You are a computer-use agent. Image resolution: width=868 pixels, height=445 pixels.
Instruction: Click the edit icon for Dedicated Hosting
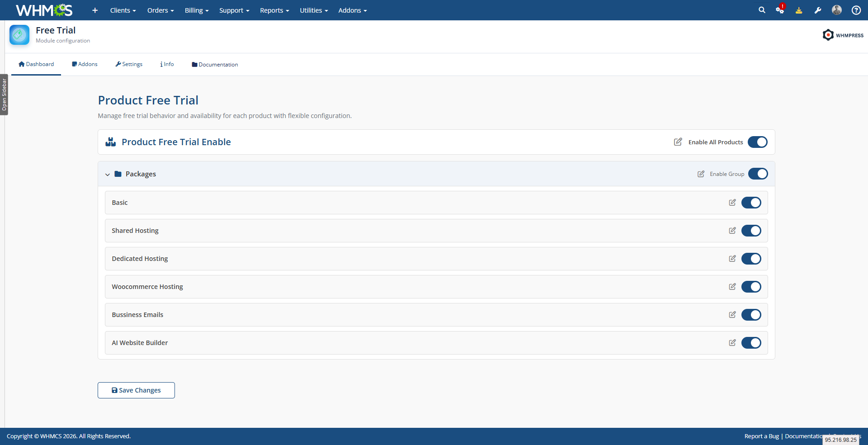[x=732, y=259]
